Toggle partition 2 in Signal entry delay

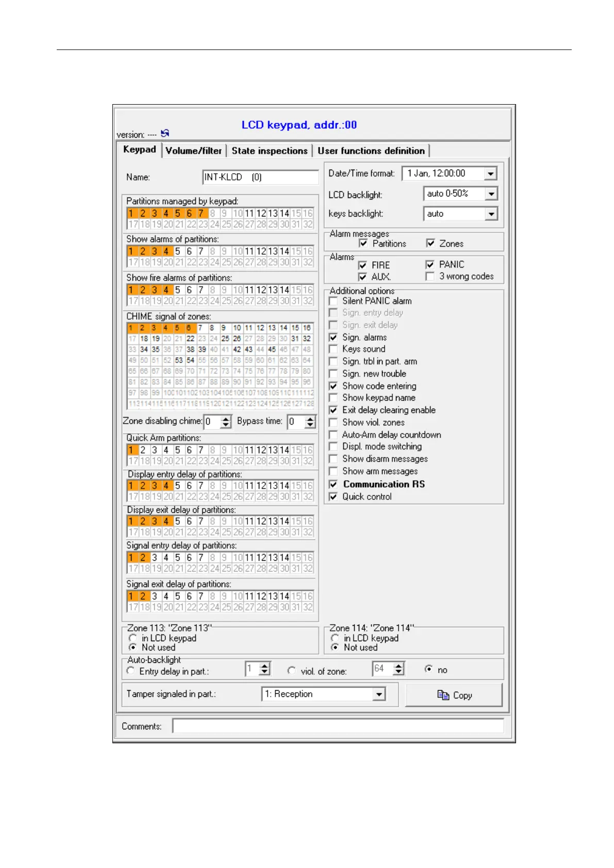click(x=143, y=558)
